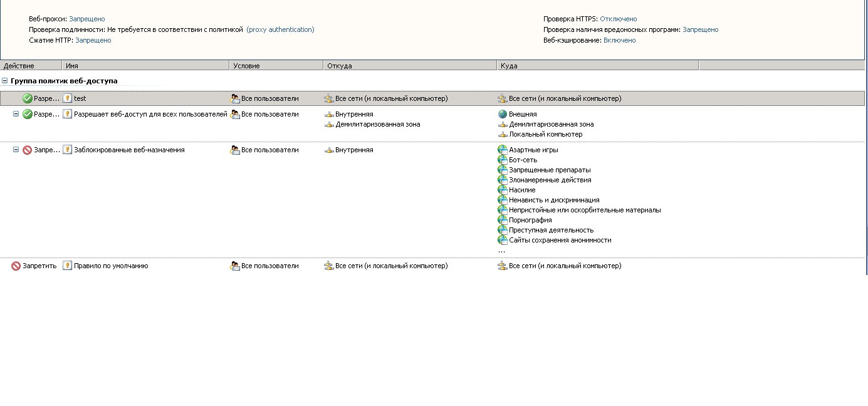Open the proxy authentication link

280,29
